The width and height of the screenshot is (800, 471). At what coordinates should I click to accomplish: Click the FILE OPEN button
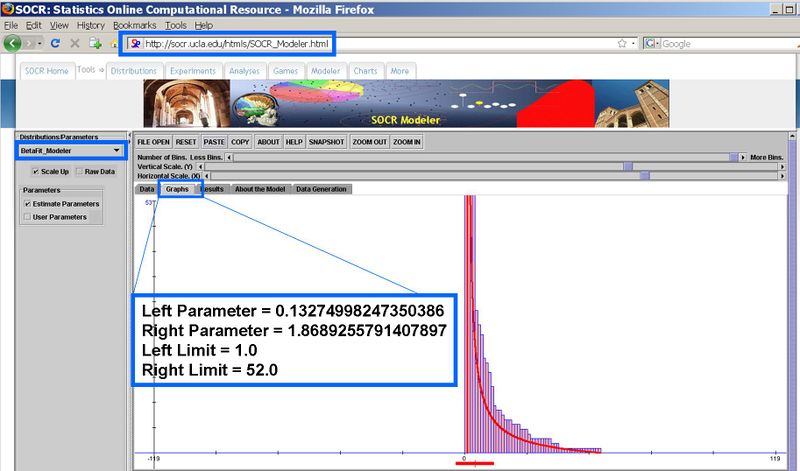[154, 142]
